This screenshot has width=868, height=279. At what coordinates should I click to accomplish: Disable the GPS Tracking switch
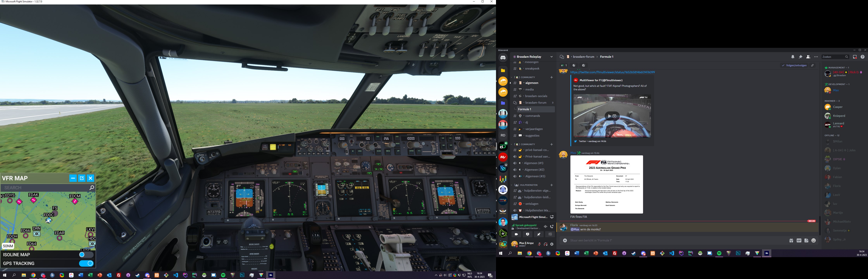pos(86,263)
